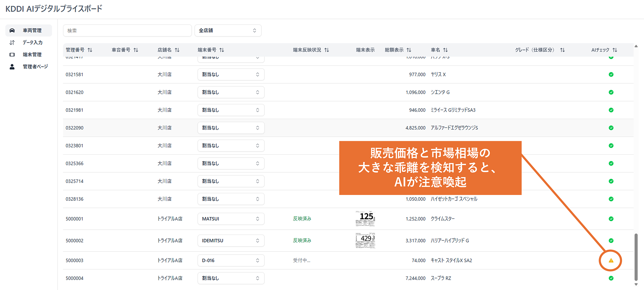This screenshot has width=644, height=290.
Task: Sort the table by 総額表示 arrows
Action: (409, 50)
